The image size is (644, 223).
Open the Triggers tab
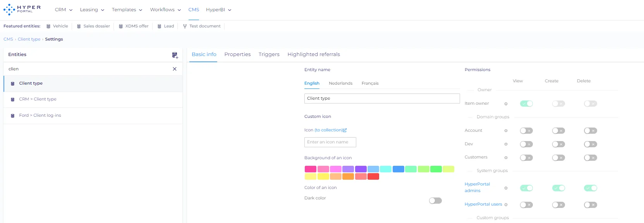point(269,54)
